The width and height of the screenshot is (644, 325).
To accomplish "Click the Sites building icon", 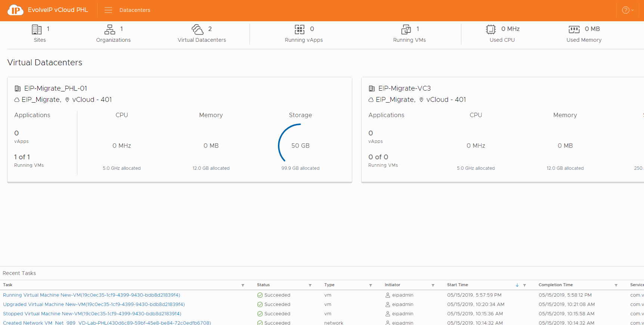I will coord(37,29).
